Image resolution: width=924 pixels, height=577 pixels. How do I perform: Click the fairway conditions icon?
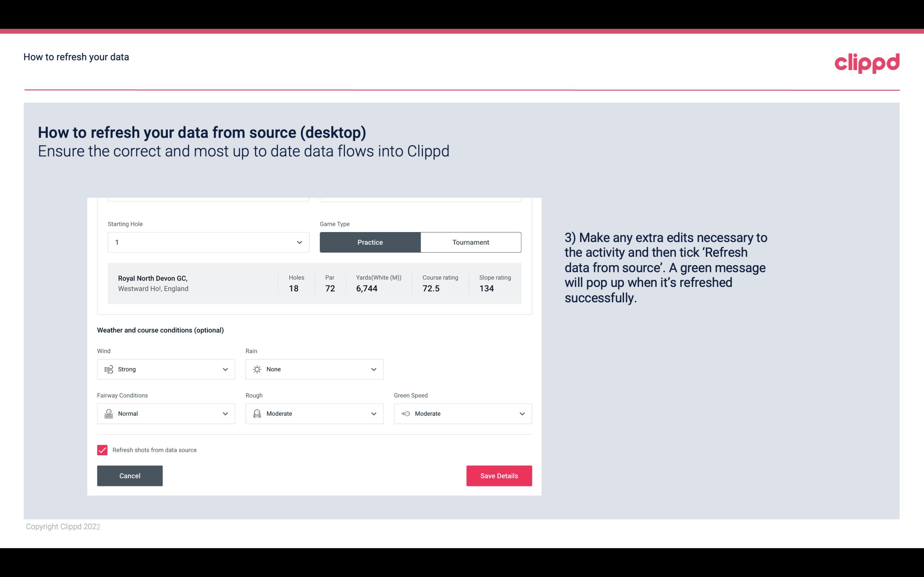108,414
